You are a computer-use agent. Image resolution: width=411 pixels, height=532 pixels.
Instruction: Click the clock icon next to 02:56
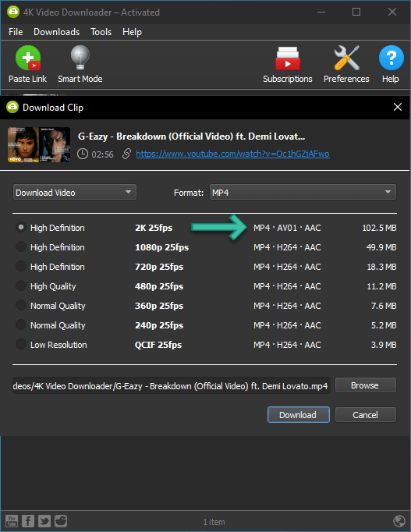point(83,154)
